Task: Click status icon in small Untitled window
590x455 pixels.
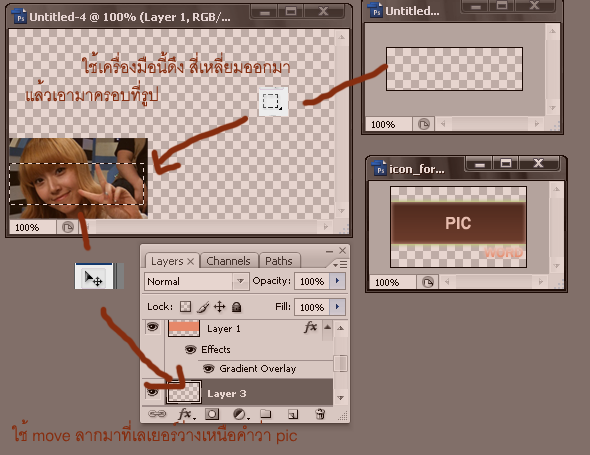Action: click(424, 124)
